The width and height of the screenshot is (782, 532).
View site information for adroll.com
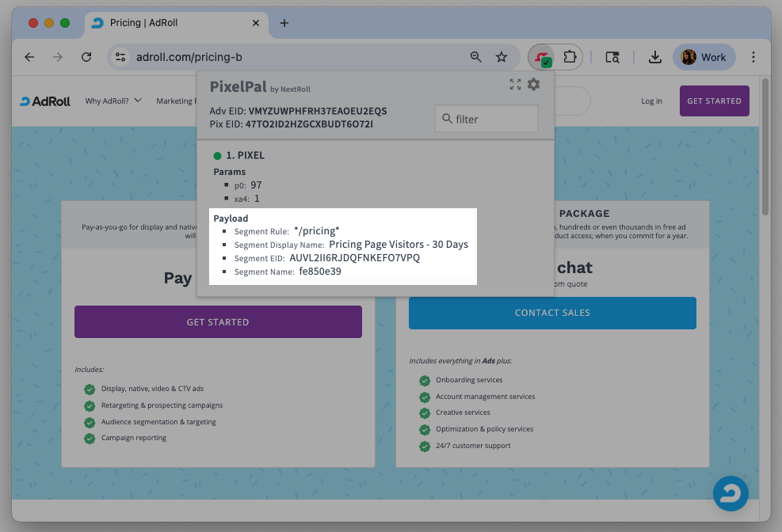pyautogui.click(x=120, y=57)
